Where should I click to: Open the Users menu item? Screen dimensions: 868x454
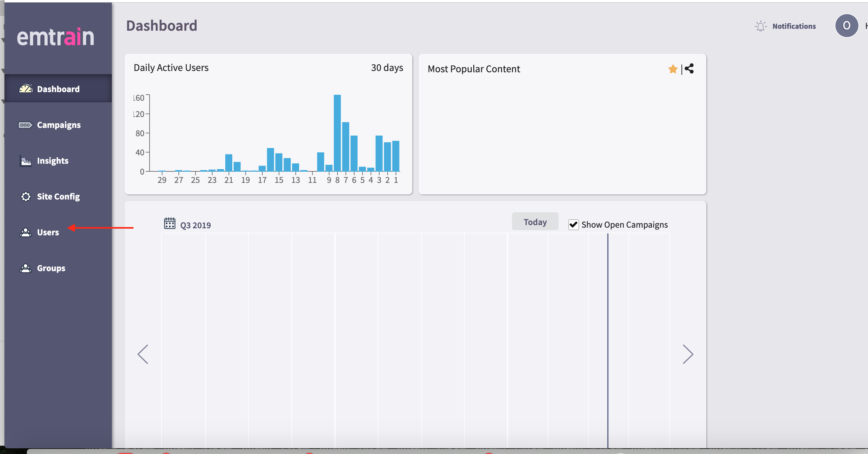[x=58, y=232]
